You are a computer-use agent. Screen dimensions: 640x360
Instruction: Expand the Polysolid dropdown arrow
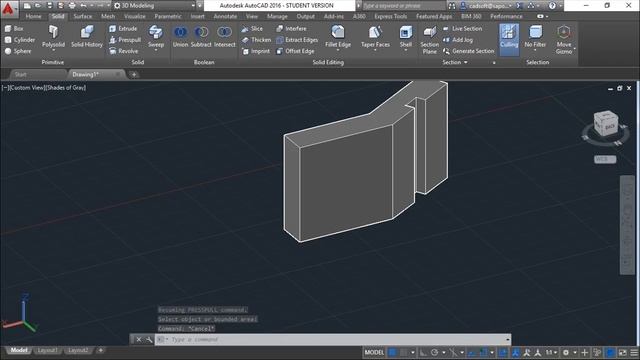pyautogui.click(x=53, y=50)
